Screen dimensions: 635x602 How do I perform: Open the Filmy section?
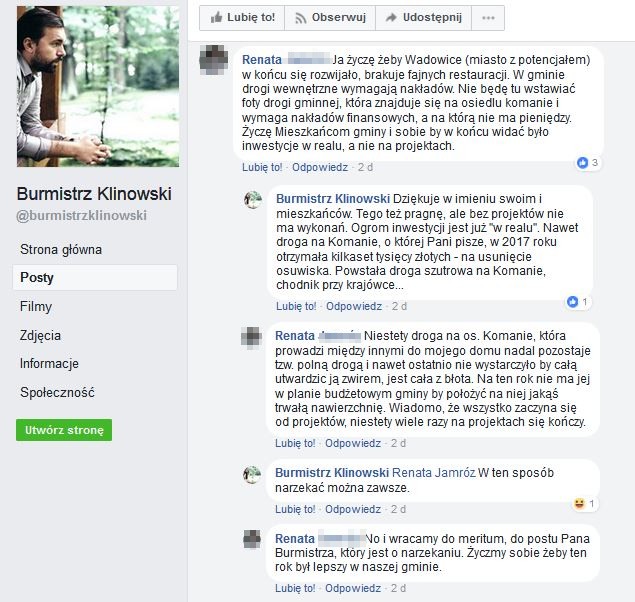click(x=36, y=306)
